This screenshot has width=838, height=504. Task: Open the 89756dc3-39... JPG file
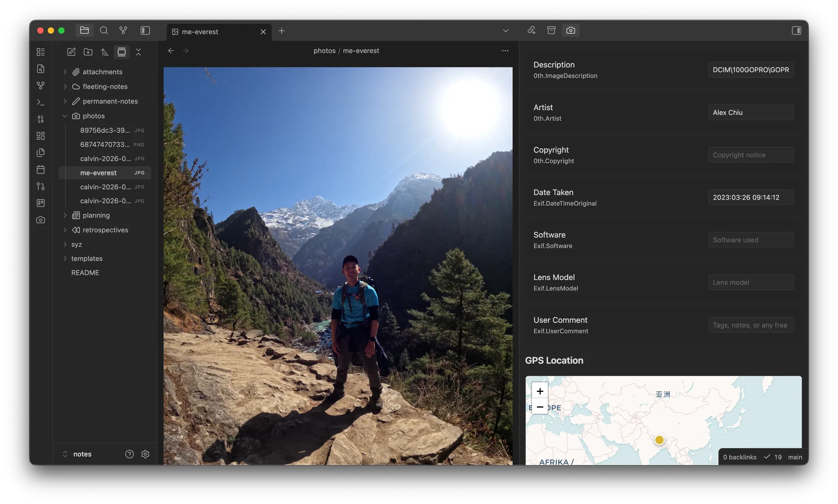point(105,130)
